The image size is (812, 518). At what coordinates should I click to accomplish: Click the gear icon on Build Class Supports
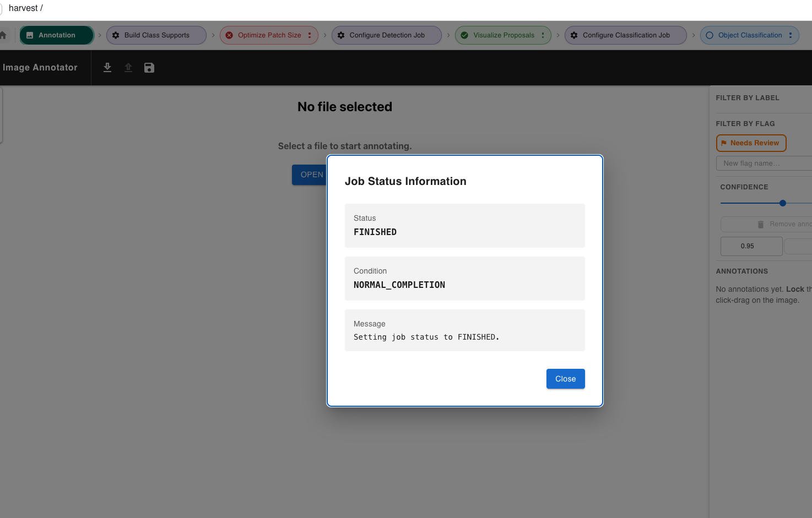116,35
